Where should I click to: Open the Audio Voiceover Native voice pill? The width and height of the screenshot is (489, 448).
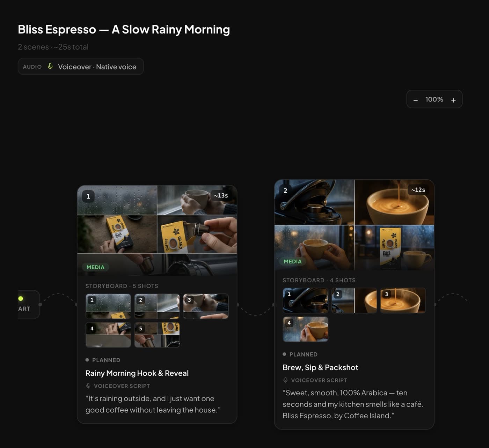point(81,66)
